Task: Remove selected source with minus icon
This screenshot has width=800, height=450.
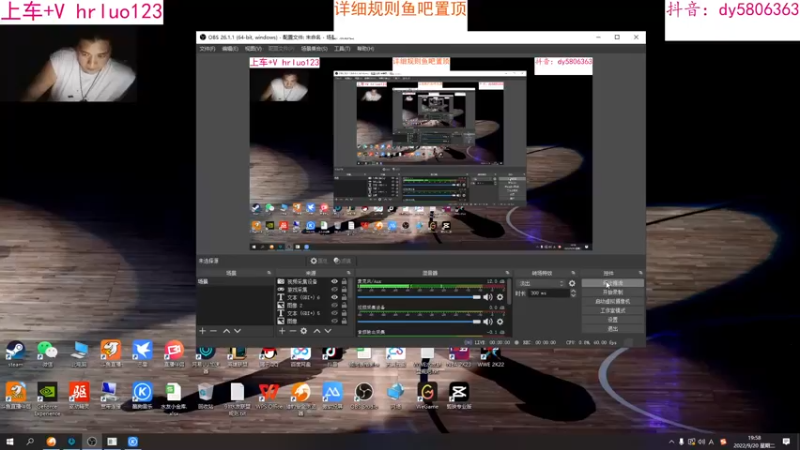Action: point(293,331)
